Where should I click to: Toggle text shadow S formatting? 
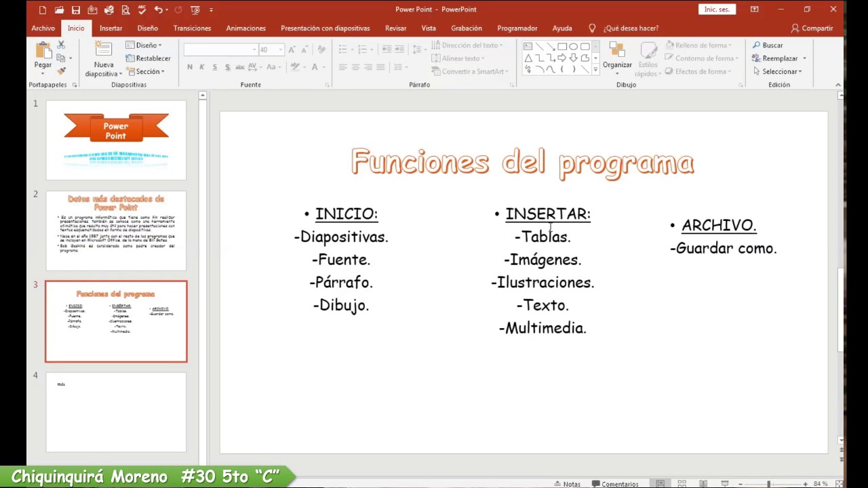(x=227, y=67)
